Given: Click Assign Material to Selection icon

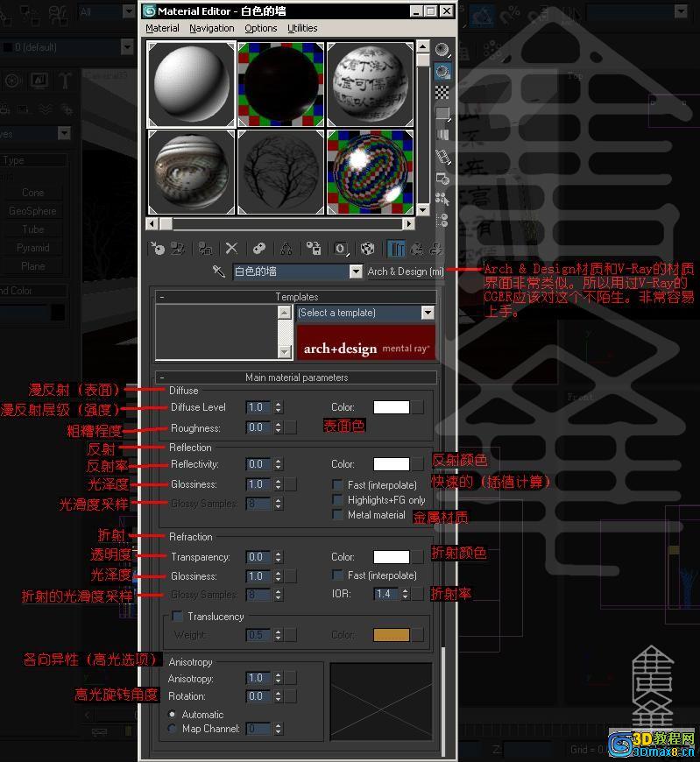Looking at the screenshot, I should pyautogui.click(x=205, y=249).
